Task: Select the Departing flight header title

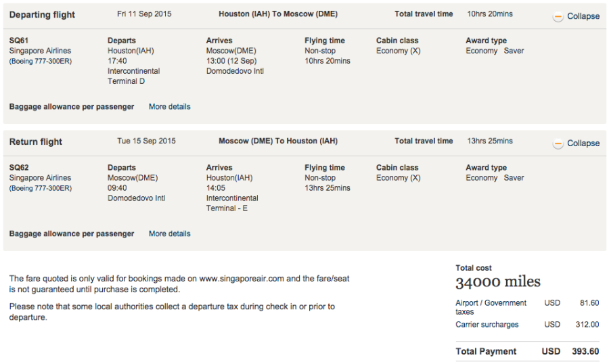Action: point(42,15)
